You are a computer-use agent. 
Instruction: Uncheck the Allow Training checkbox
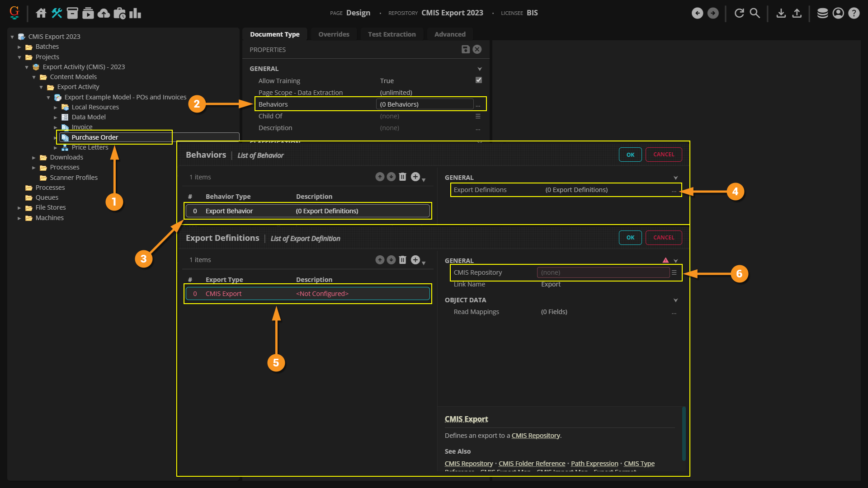tap(478, 80)
